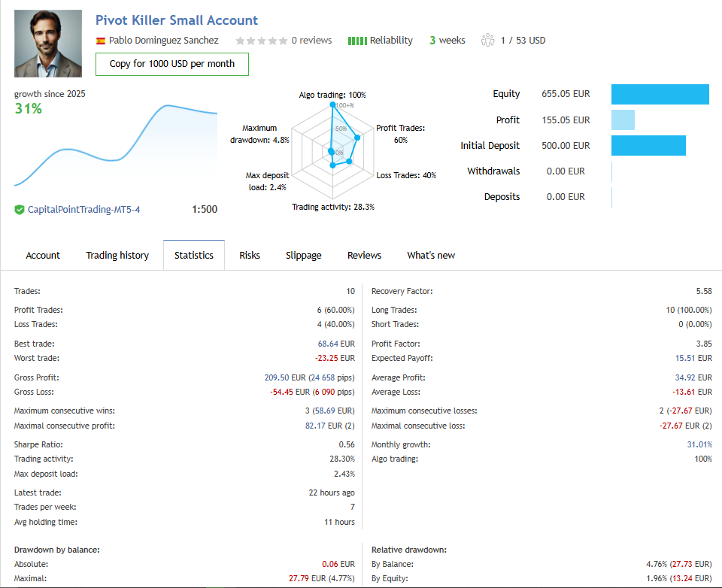Go to the Account tab
722x588 pixels.
pyautogui.click(x=43, y=255)
